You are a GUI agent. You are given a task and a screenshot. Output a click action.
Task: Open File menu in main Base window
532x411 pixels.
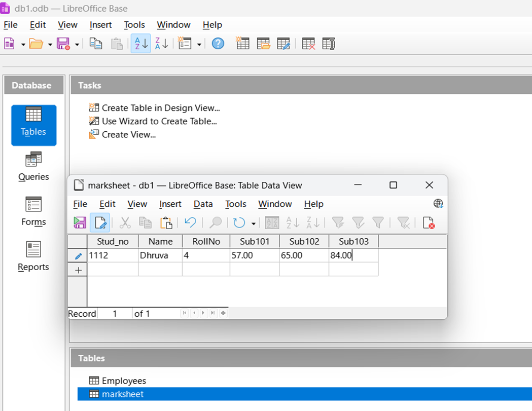(x=11, y=25)
